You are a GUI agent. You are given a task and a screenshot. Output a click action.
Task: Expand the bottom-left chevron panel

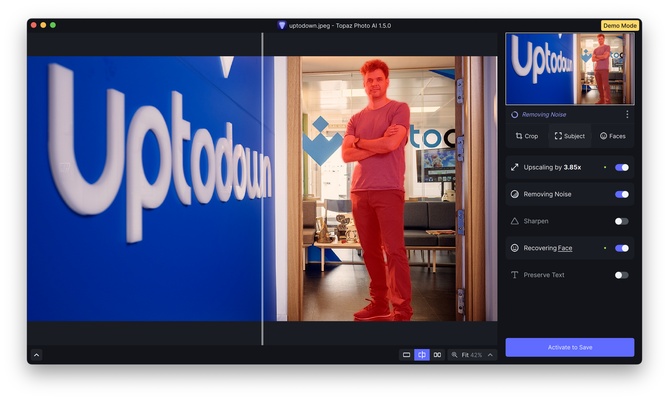[x=36, y=355]
